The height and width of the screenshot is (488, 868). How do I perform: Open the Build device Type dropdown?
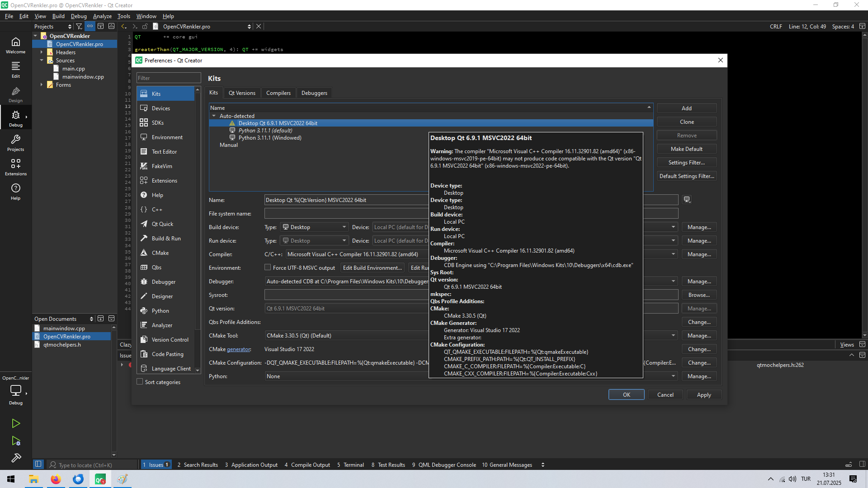tap(314, 227)
